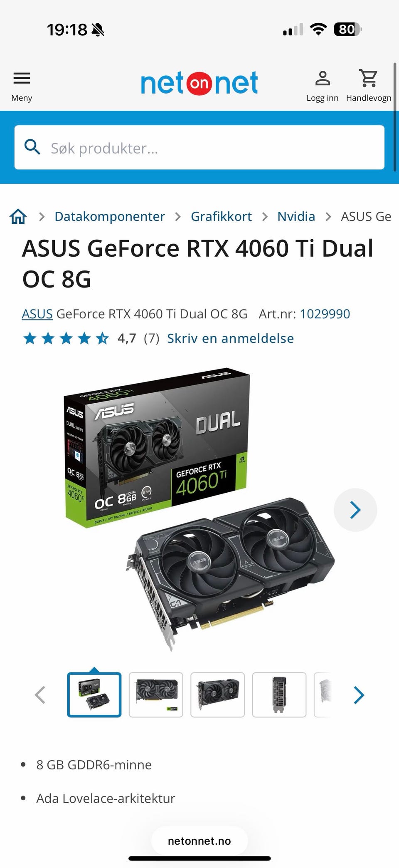Open the ASUS brand link

coord(37,314)
